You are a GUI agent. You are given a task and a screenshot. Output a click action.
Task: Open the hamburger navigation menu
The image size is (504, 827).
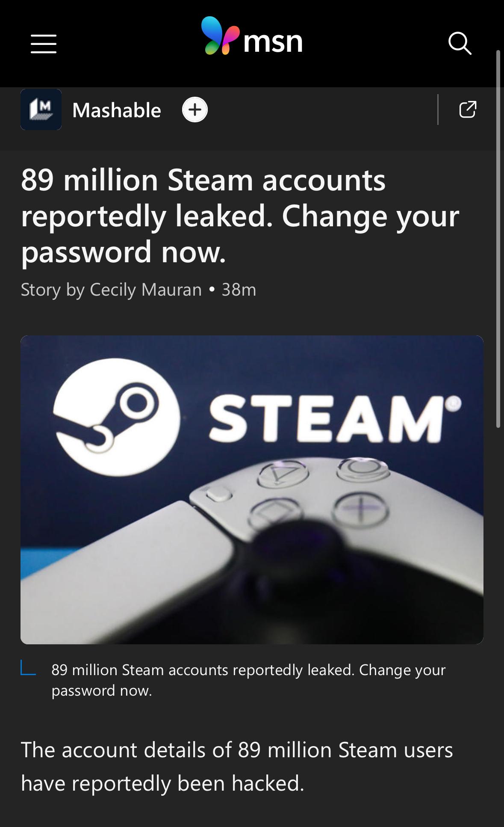pos(44,44)
